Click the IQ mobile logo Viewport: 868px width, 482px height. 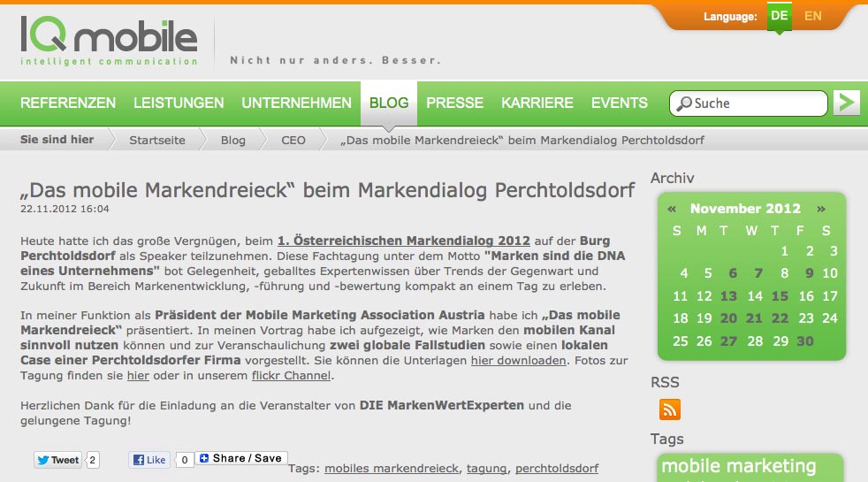[109, 41]
